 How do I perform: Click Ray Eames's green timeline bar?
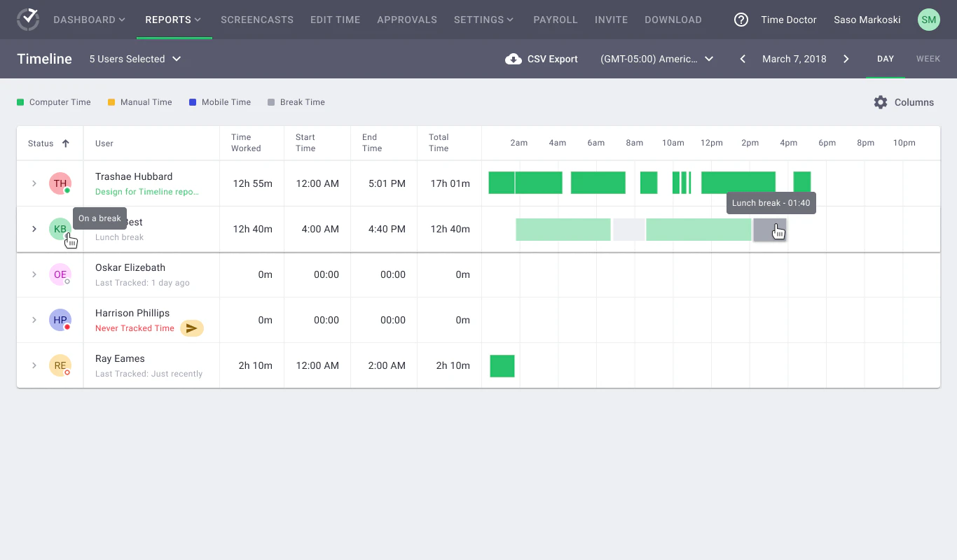(x=502, y=365)
